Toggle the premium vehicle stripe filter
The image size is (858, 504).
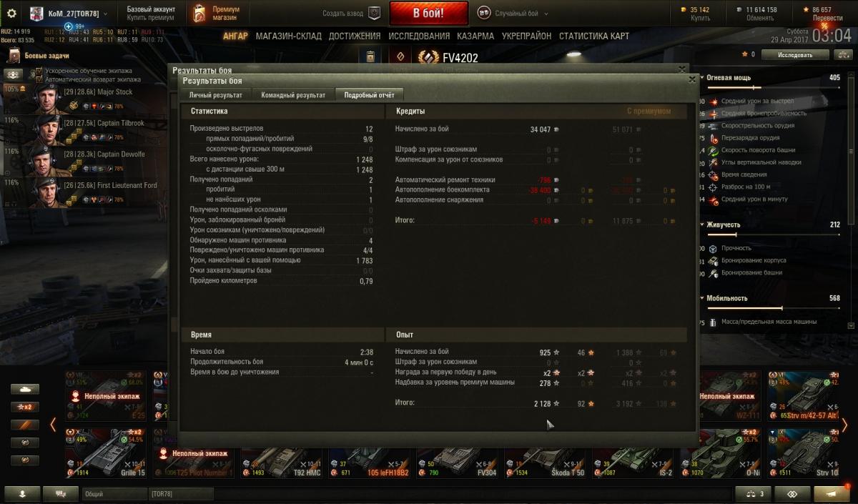(24, 425)
